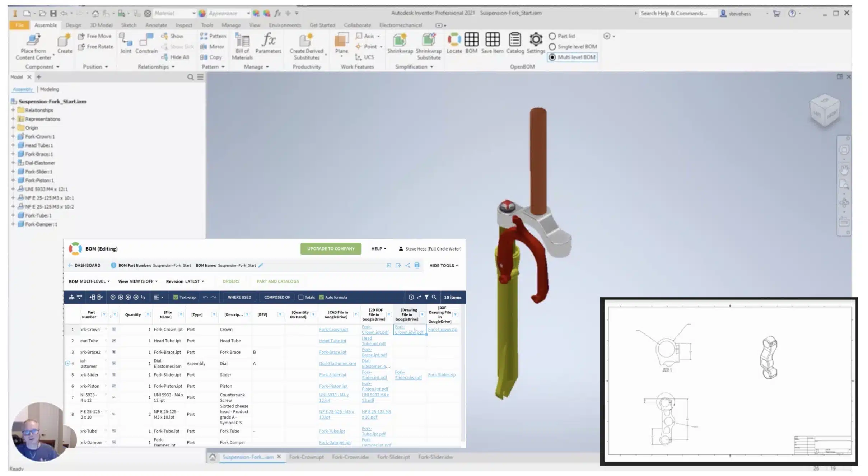Select the Part list radio button
This screenshot has width=868, height=476.
552,36
